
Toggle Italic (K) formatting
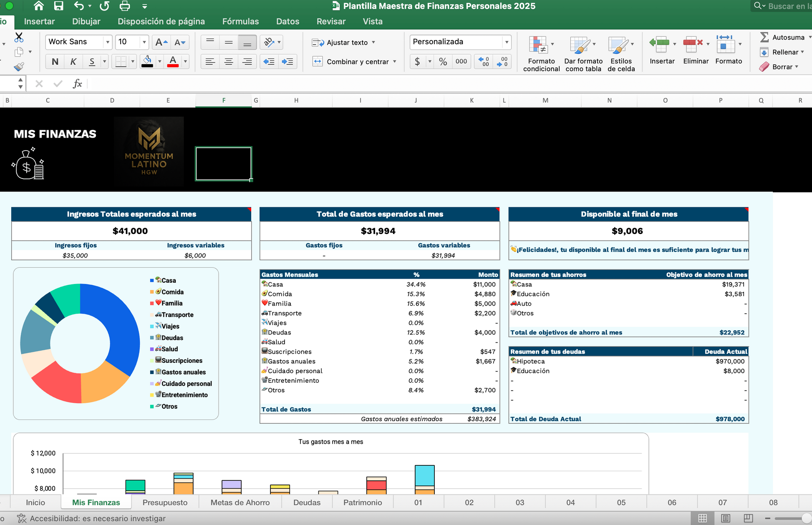[73, 62]
